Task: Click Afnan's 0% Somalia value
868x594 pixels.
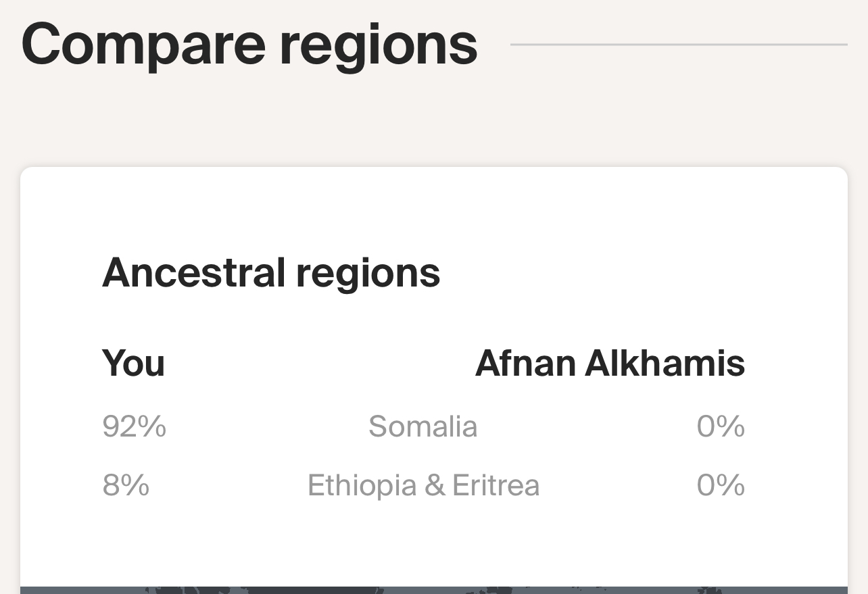Action: (721, 426)
